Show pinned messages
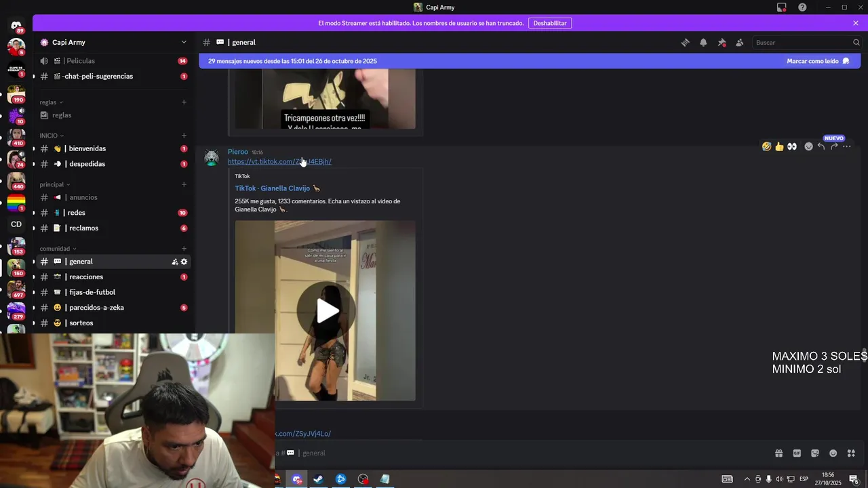The height and width of the screenshot is (488, 868). click(x=722, y=42)
